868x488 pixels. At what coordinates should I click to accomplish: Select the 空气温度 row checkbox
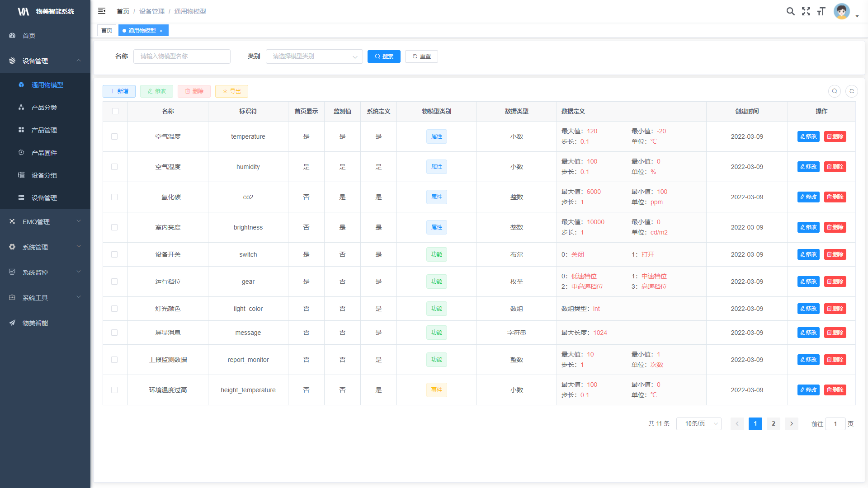114,136
